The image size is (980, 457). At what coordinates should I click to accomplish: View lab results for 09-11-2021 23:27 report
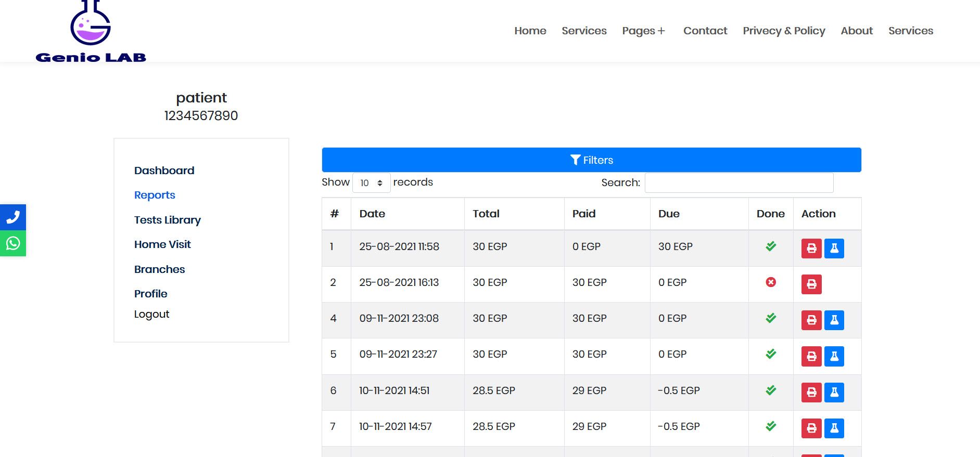coord(834,356)
